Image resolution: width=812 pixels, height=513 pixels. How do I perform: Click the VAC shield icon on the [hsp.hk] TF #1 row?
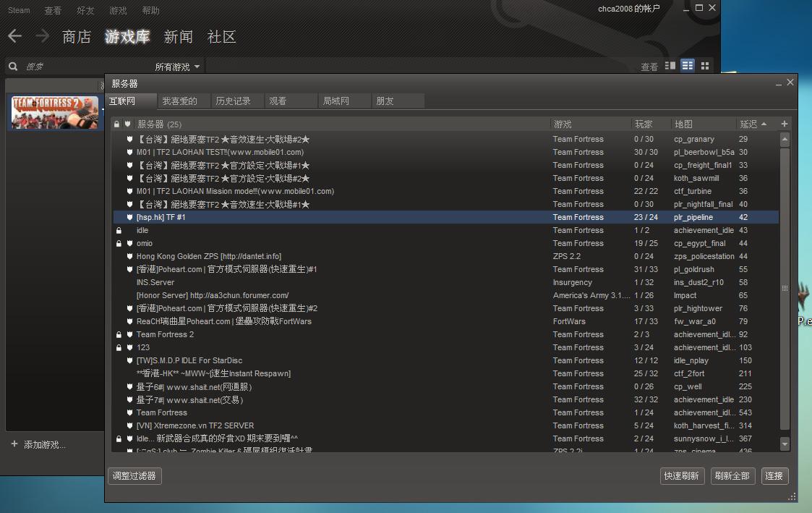[129, 217]
